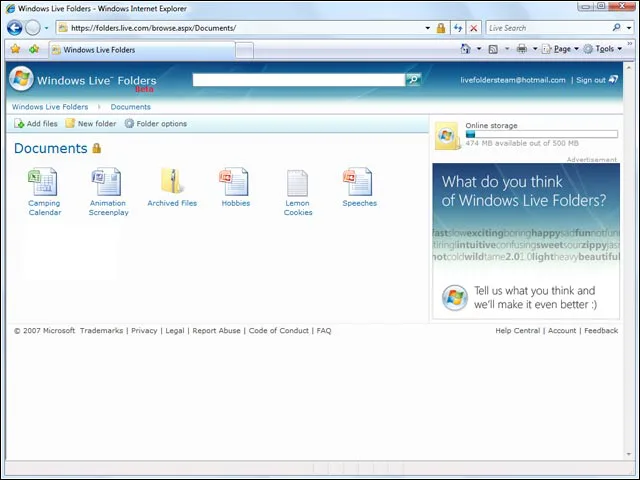Click New folder in the toolbar

pos(91,123)
